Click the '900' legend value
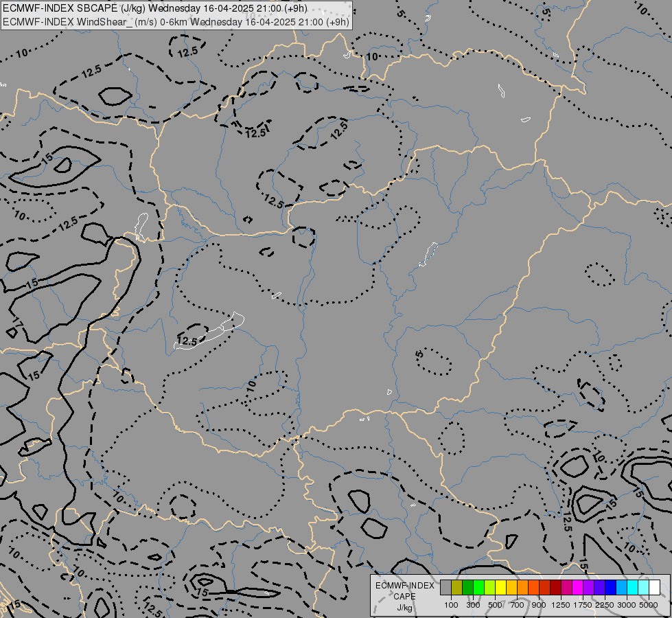The height and width of the screenshot is (618, 672). coord(539,605)
